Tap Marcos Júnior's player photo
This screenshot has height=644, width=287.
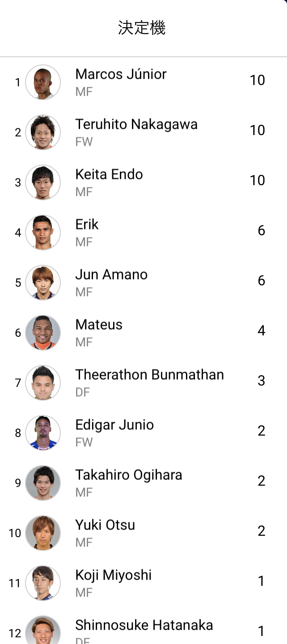[x=43, y=82]
